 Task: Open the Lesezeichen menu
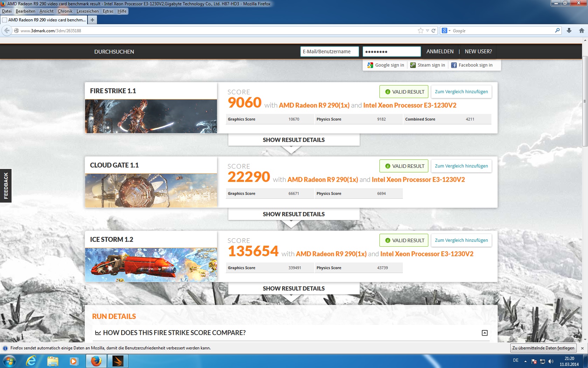(87, 11)
